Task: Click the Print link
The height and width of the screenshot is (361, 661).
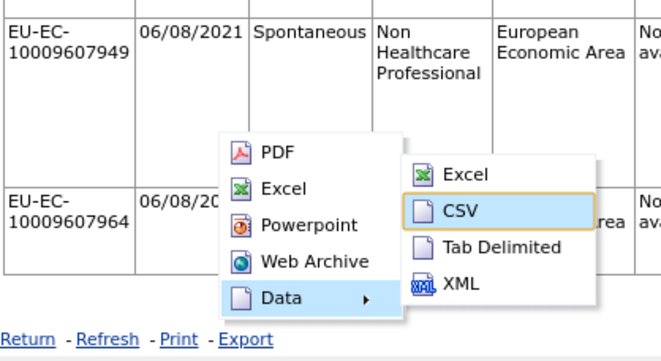Action: [x=179, y=339]
